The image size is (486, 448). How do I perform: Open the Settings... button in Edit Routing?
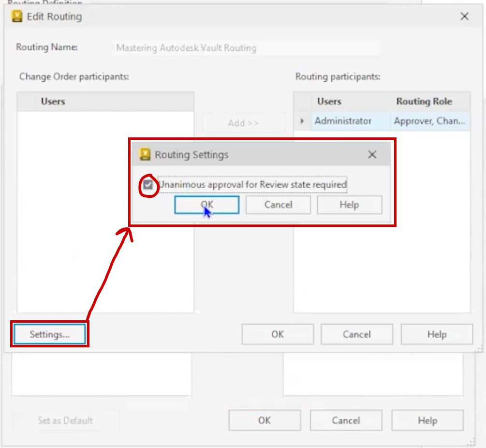click(50, 334)
